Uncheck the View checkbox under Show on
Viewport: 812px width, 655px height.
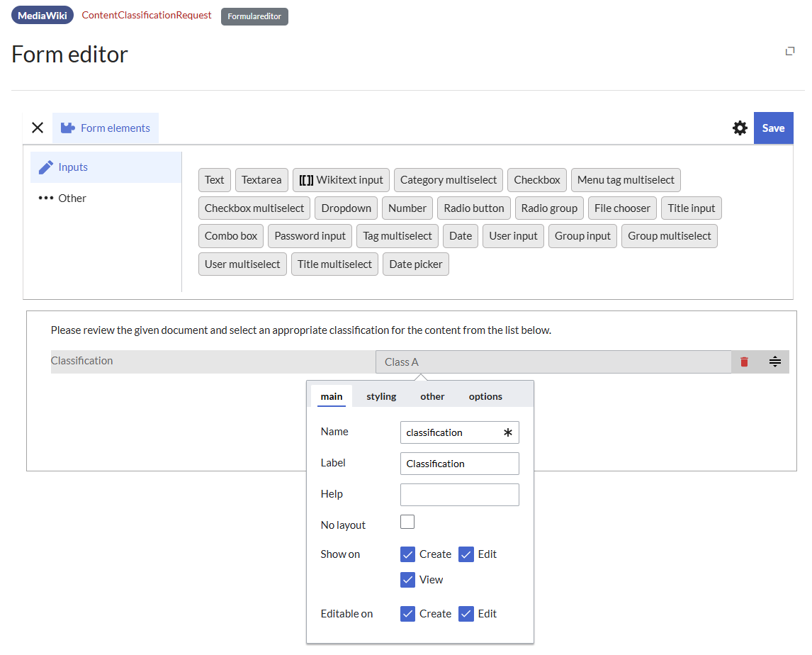click(x=407, y=580)
